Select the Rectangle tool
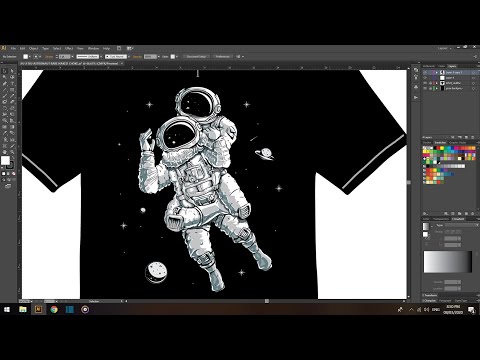Viewport: 480px width, 360px height. coord(12,90)
